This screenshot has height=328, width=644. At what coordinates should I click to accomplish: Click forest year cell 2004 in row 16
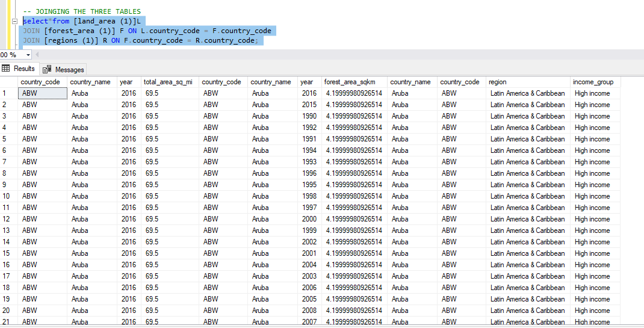310,265
